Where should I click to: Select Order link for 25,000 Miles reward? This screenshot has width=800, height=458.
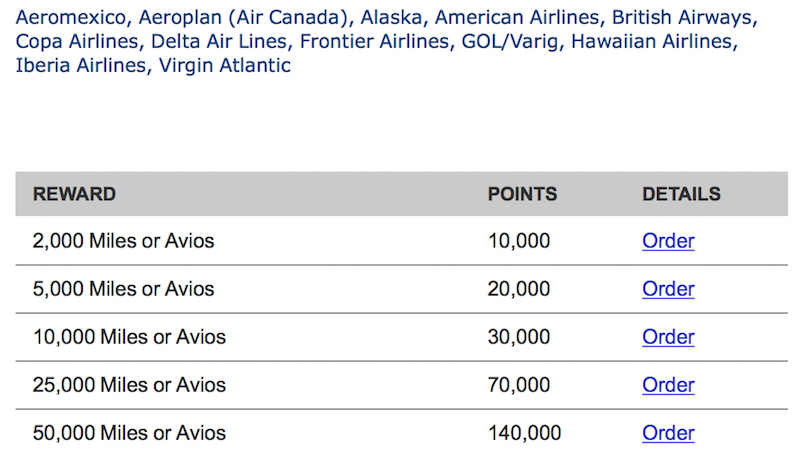668,385
